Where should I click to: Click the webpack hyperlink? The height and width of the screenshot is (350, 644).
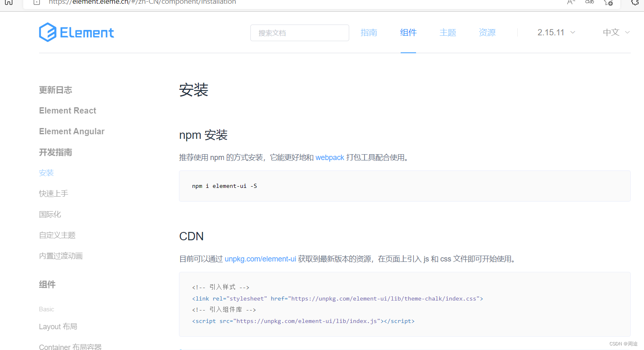[x=330, y=157]
